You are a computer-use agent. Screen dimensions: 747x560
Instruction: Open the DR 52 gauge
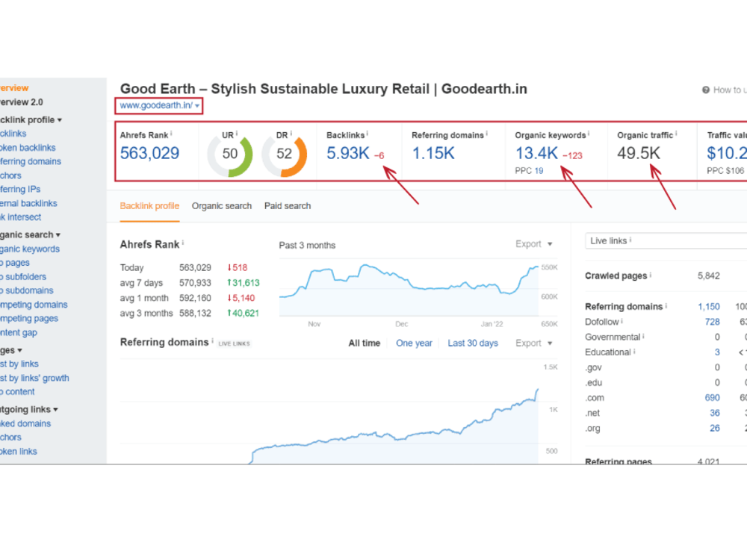coord(285,156)
